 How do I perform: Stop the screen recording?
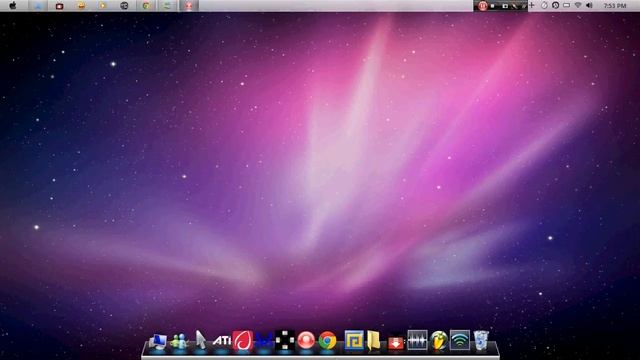click(x=493, y=6)
